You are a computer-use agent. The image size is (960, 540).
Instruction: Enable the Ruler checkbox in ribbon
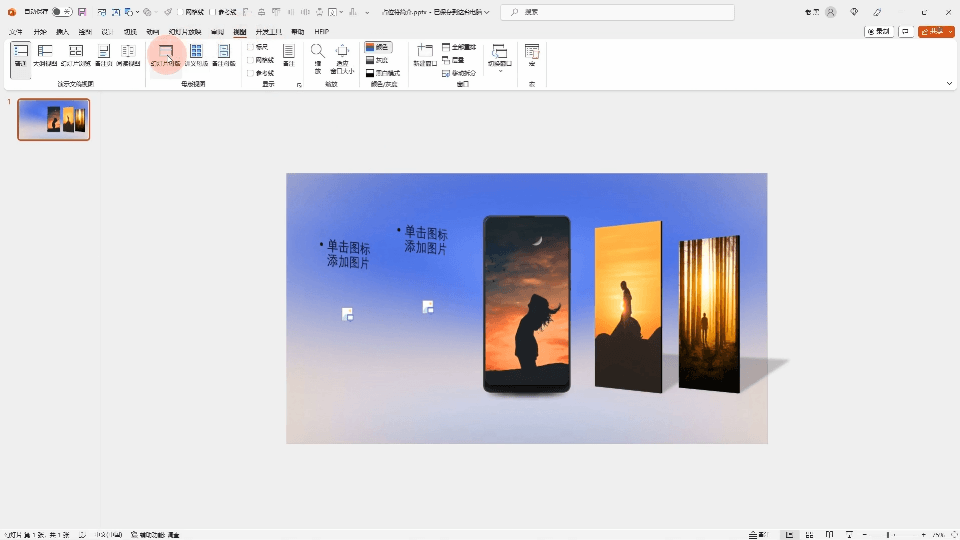[x=258, y=47]
